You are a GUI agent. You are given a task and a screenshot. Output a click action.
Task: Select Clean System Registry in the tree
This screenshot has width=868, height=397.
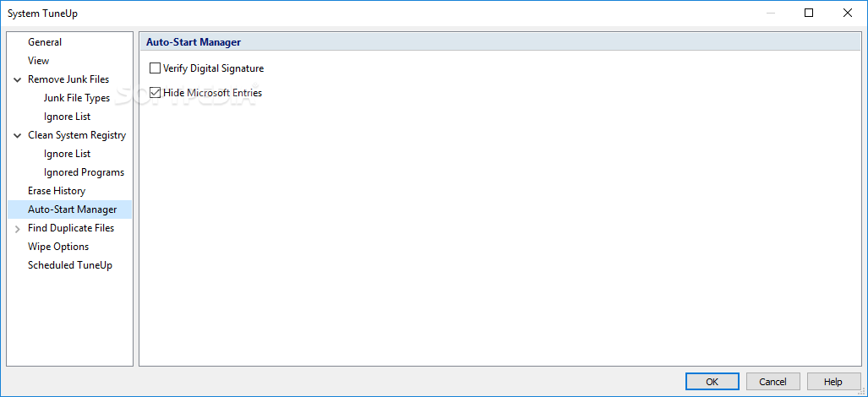click(77, 135)
